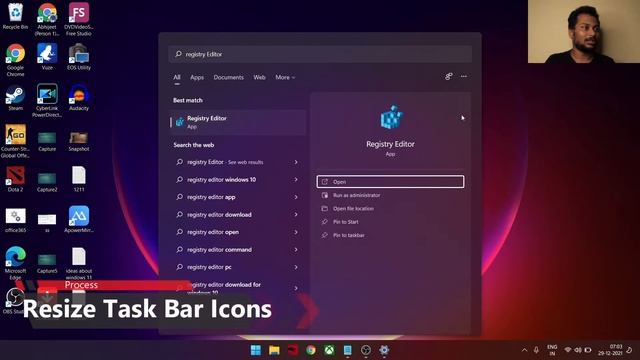This screenshot has width=640, height=360.
Task: Open File Explorer from the taskbar
Action: coord(274,350)
